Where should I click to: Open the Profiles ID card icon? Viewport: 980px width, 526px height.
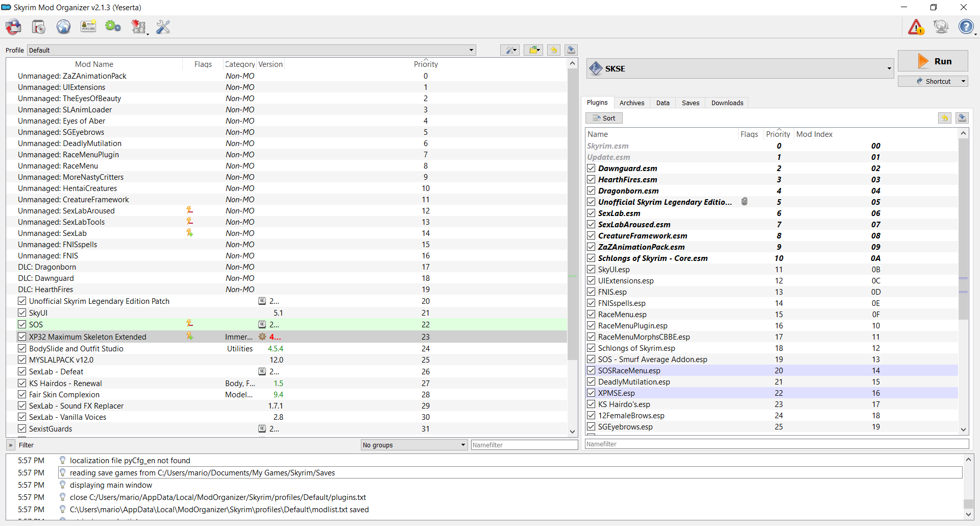click(x=88, y=27)
